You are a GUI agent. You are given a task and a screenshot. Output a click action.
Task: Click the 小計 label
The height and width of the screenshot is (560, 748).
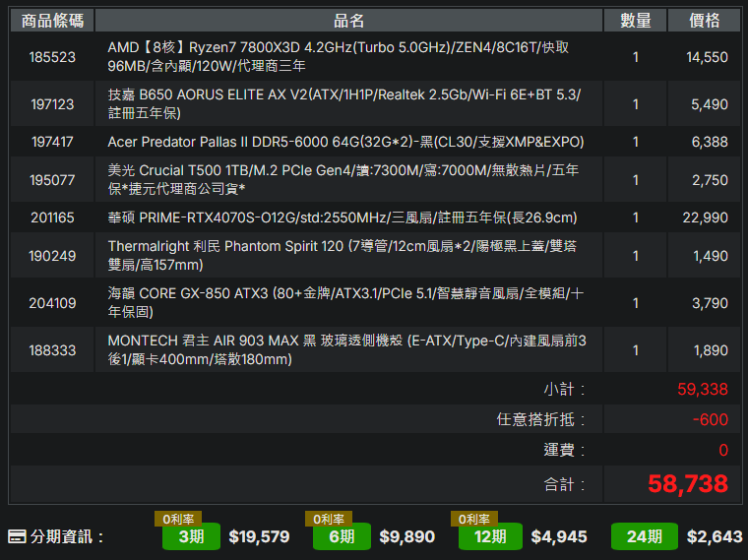click(x=564, y=389)
